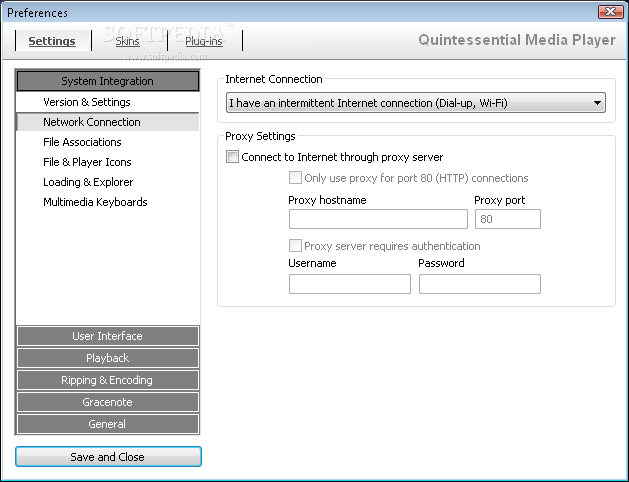This screenshot has height=482, width=629.
Task: Expand the Ripping & Encoding section
Action: [108, 380]
